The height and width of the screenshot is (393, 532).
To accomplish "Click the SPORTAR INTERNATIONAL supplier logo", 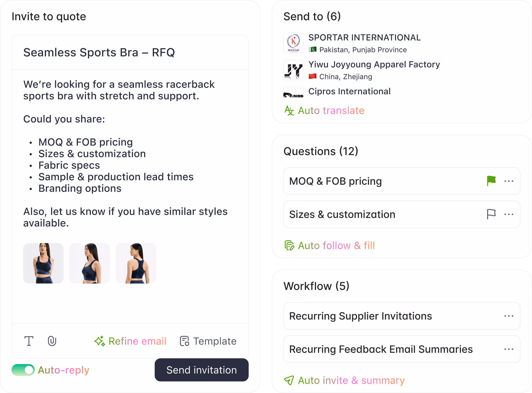I will pos(293,43).
